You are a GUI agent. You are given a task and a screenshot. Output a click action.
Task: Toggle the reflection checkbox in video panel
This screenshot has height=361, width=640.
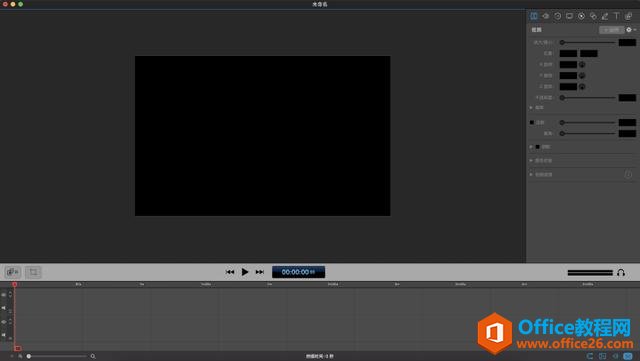[x=532, y=122]
